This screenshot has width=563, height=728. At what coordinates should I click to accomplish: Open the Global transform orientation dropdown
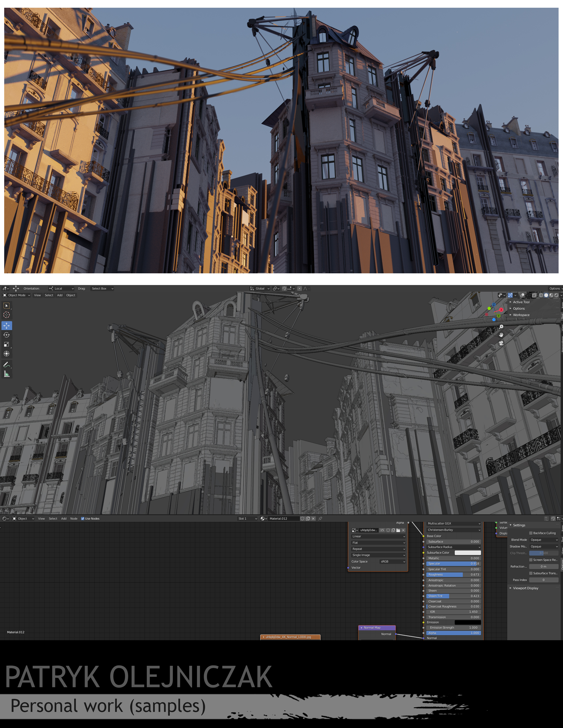click(x=260, y=288)
